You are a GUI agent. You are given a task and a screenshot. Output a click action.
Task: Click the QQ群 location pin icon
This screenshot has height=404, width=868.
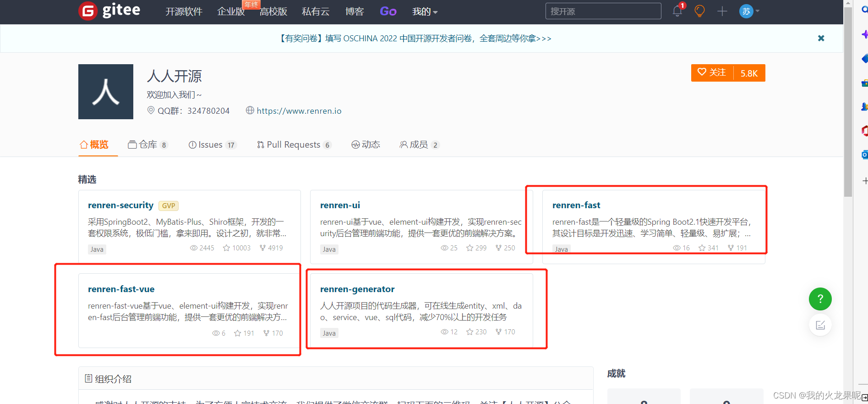(x=151, y=111)
